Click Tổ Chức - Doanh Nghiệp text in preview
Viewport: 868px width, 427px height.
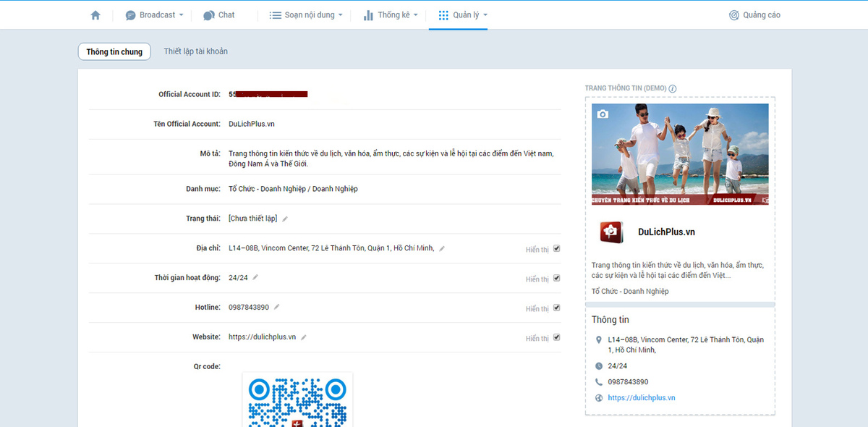[x=630, y=292]
